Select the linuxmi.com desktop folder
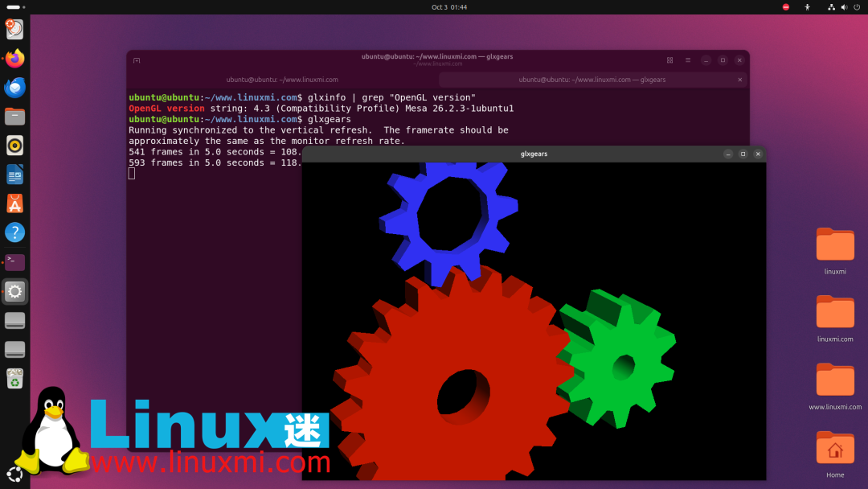 click(x=835, y=318)
